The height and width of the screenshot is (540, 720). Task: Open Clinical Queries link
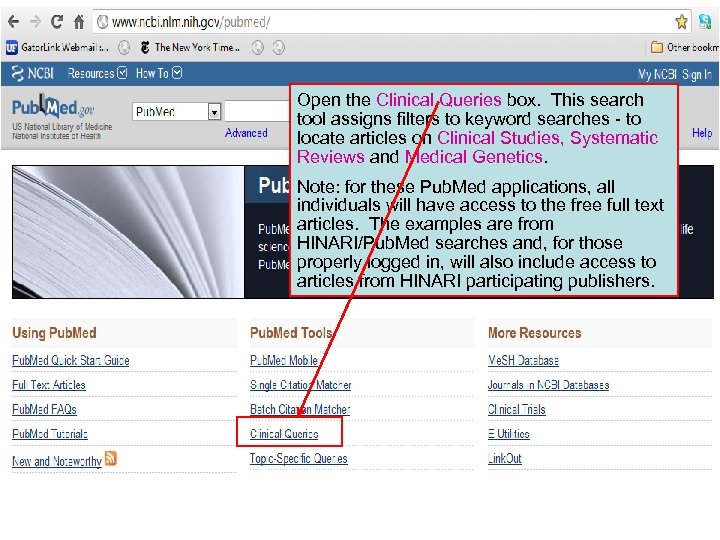[284, 434]
